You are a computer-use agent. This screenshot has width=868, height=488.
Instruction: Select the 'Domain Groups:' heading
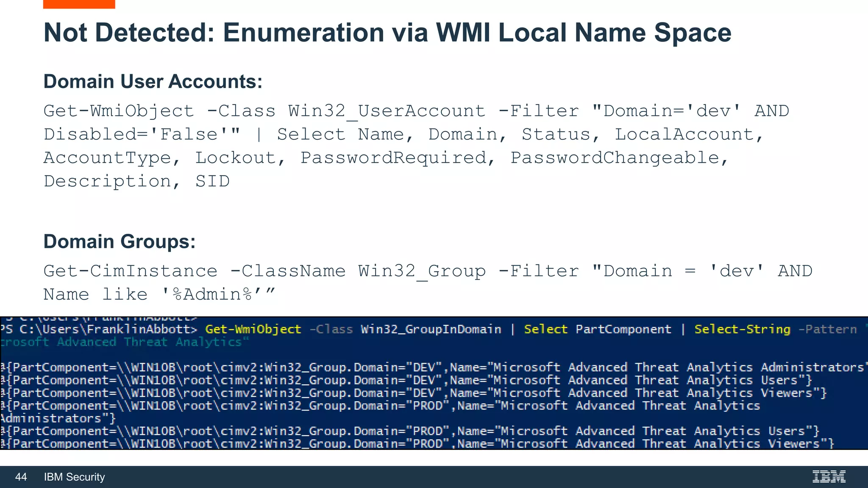click(x=120, y=242)
